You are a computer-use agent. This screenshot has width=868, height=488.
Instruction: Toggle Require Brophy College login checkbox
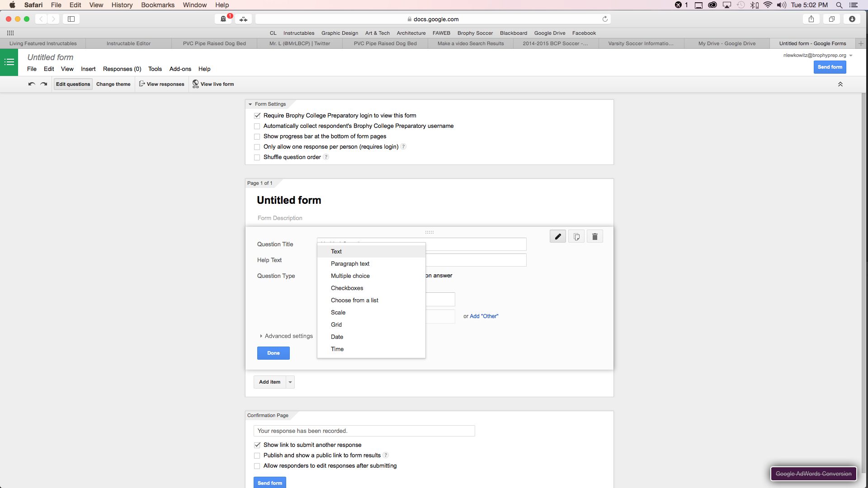coord(258,115)
